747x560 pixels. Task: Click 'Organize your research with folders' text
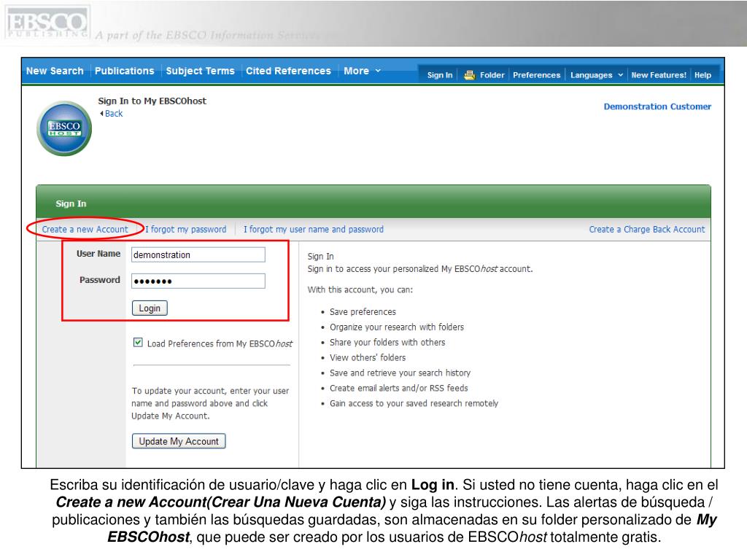coord(397,327)
